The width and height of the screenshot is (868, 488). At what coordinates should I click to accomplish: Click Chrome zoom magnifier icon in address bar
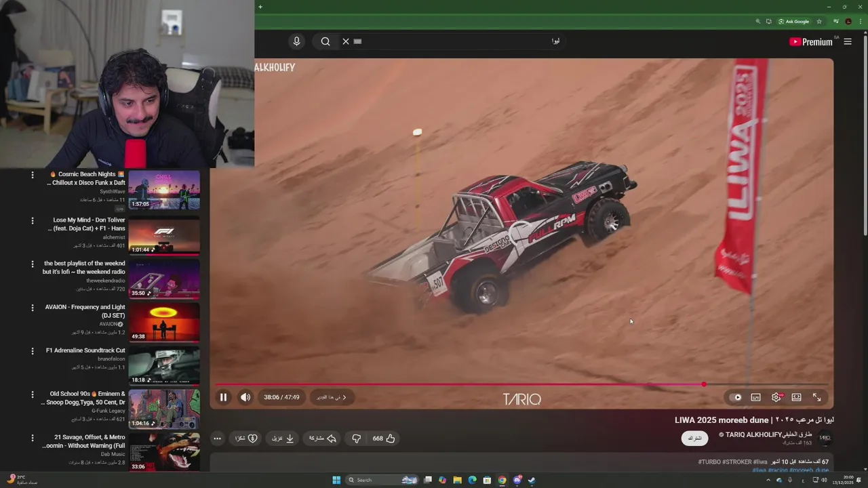tap(757, 21)
